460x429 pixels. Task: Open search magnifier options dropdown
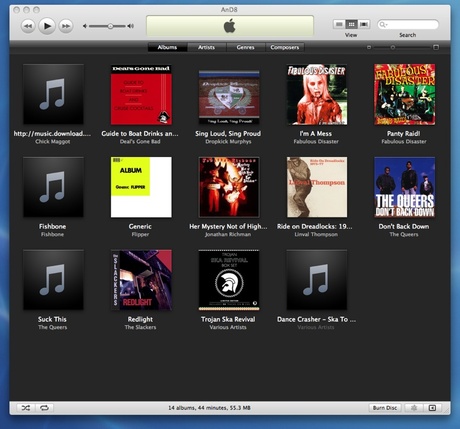point(383,24)
